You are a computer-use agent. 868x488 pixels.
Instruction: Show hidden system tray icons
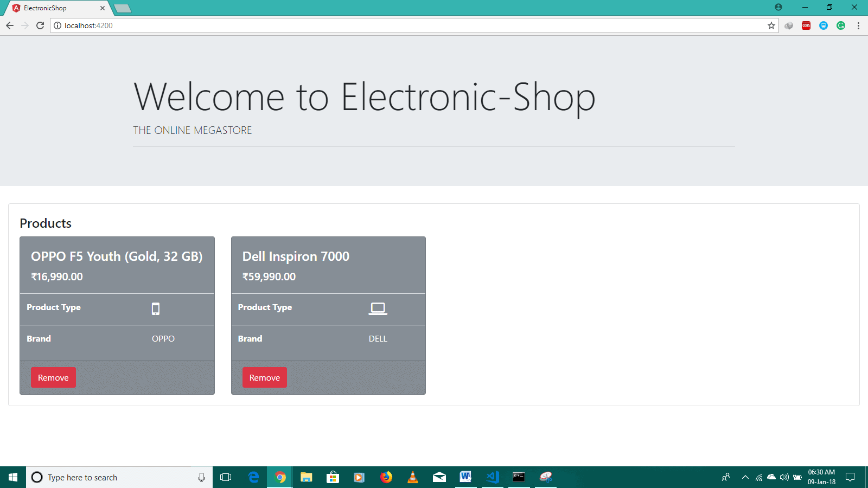tap(745, 477)
